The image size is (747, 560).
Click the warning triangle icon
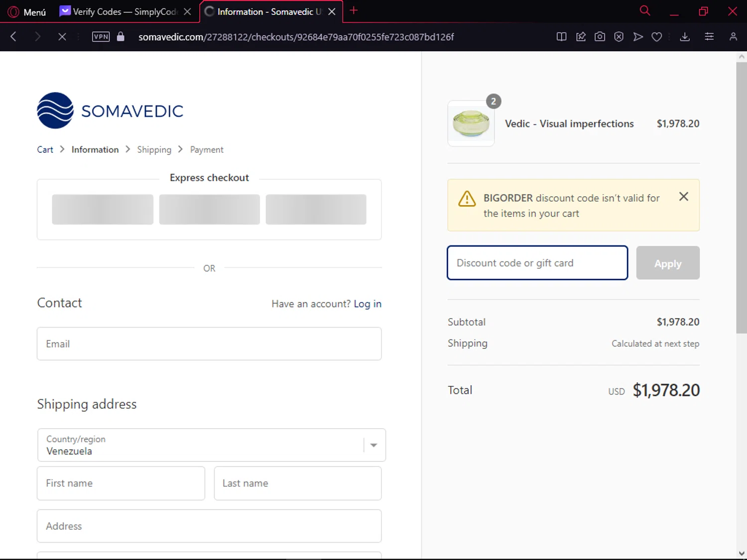coord(467,199)
